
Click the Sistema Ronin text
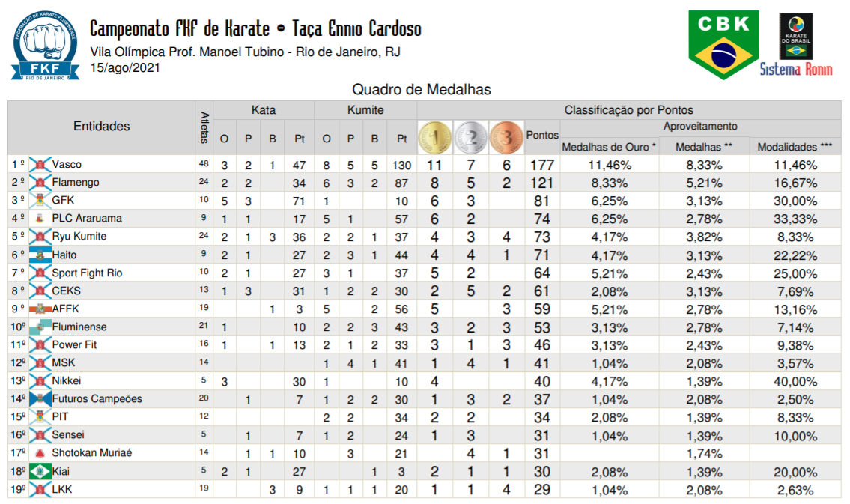click(x=795, y=70)
